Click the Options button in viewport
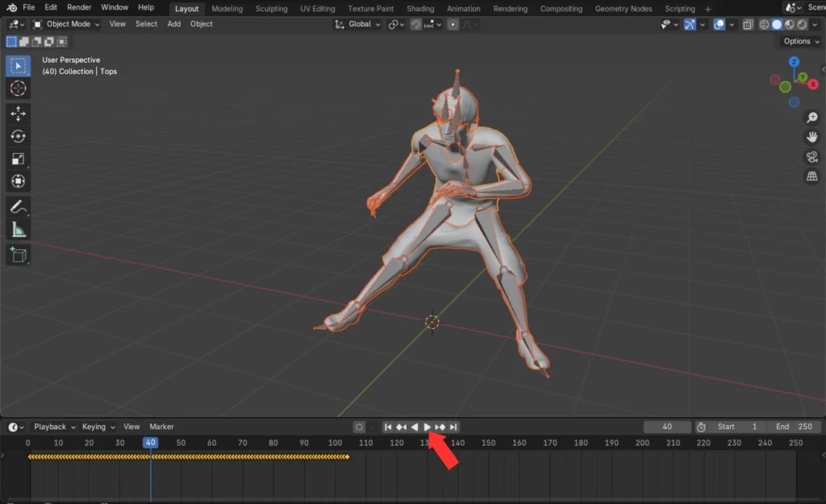Viewport: 826px width, 504px height. click(800, 41)
